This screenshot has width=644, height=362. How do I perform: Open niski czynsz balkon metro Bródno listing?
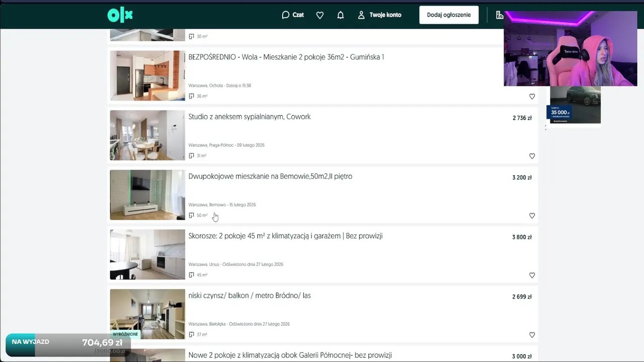250,296
